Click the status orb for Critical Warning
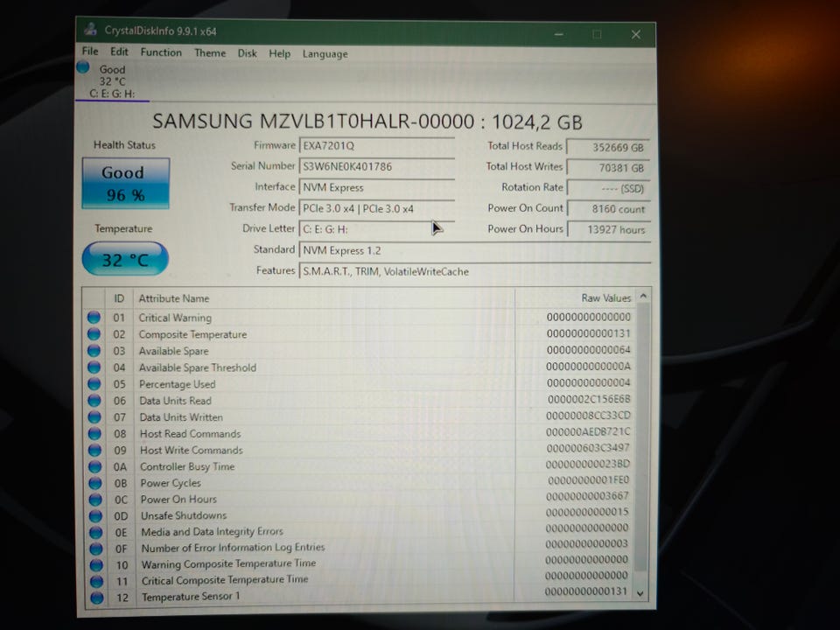Image resolution: width=840 pixels, height=630 pixels. [x=94, y=317]
